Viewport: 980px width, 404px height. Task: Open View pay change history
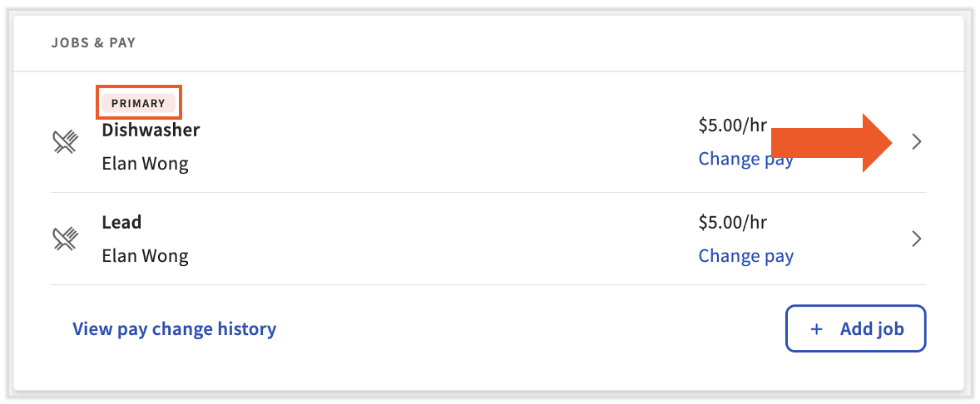pyautogui.click(x=175, y=329)
